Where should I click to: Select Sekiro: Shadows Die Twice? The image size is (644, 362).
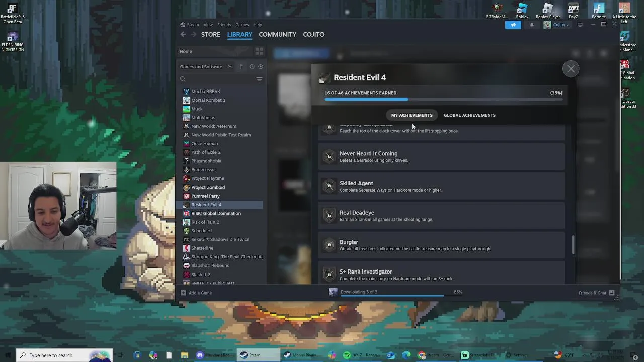(219, 239)
